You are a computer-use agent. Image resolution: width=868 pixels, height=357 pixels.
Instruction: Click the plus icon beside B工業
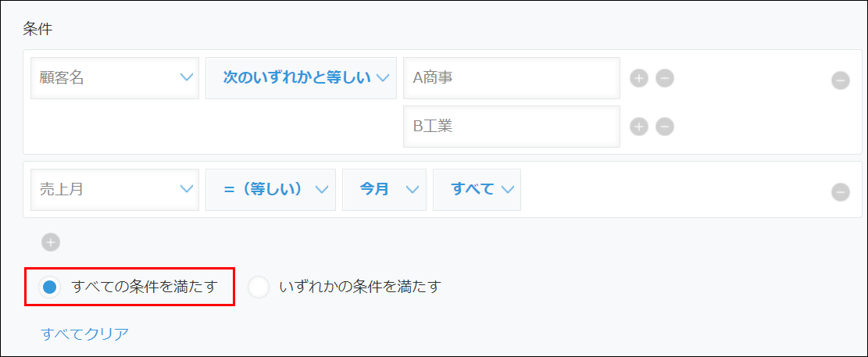click(639, 127)
